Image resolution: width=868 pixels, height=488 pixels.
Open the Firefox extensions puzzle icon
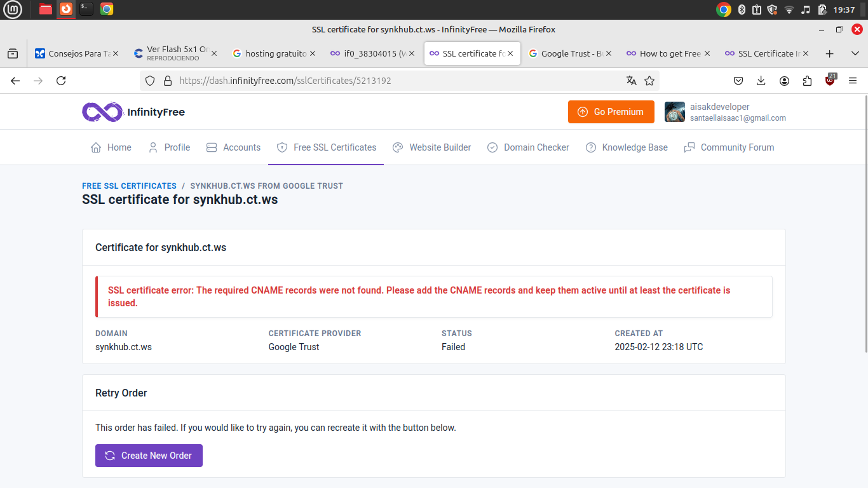coord(807,81)
